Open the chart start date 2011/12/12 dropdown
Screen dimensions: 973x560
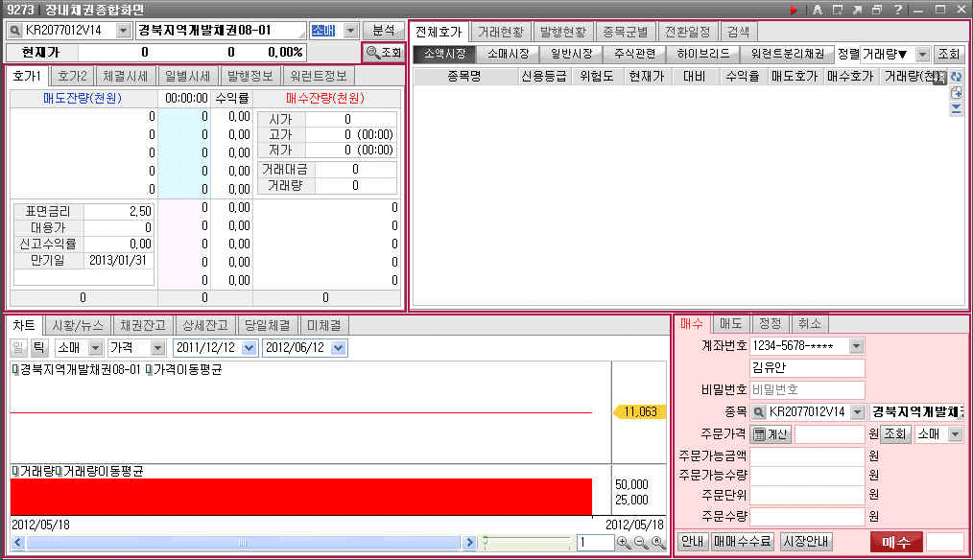(x=249, y=347)
